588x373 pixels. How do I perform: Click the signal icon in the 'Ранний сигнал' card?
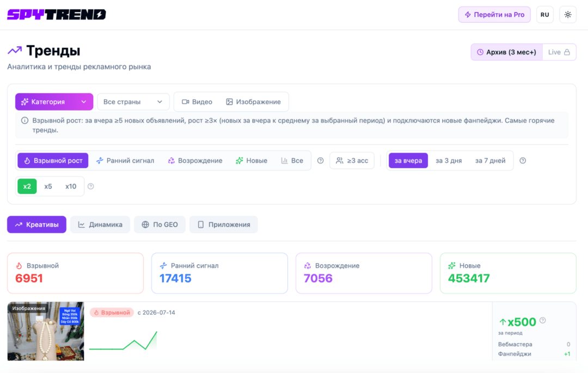(x=163, y=266)
